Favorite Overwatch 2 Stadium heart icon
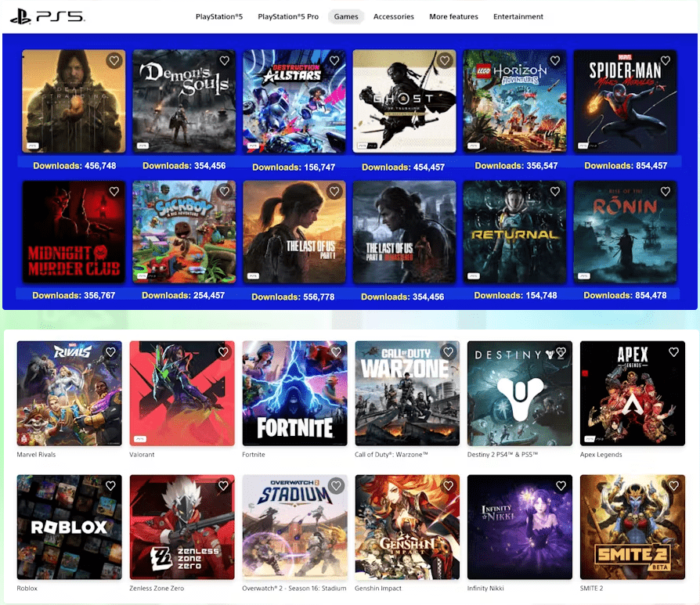Image resolution: width=700 pixels, height=605 pixels. tap(336, 485)
